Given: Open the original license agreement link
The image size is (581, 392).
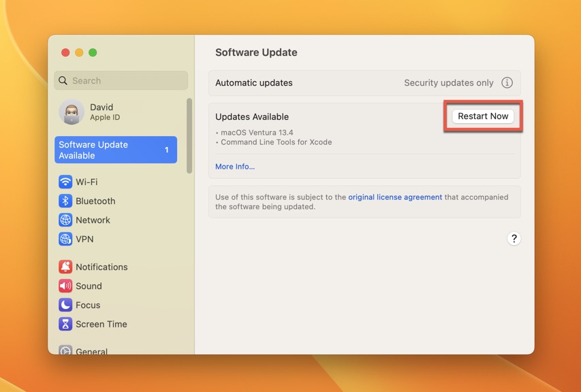Looking at the screenshot, I should (x=395, y=197).
